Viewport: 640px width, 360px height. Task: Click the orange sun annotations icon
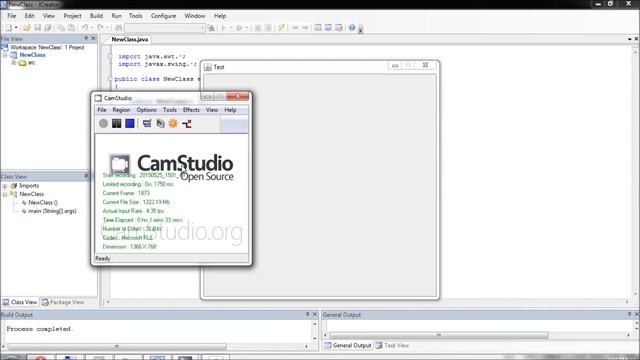[x=173, y=123]
